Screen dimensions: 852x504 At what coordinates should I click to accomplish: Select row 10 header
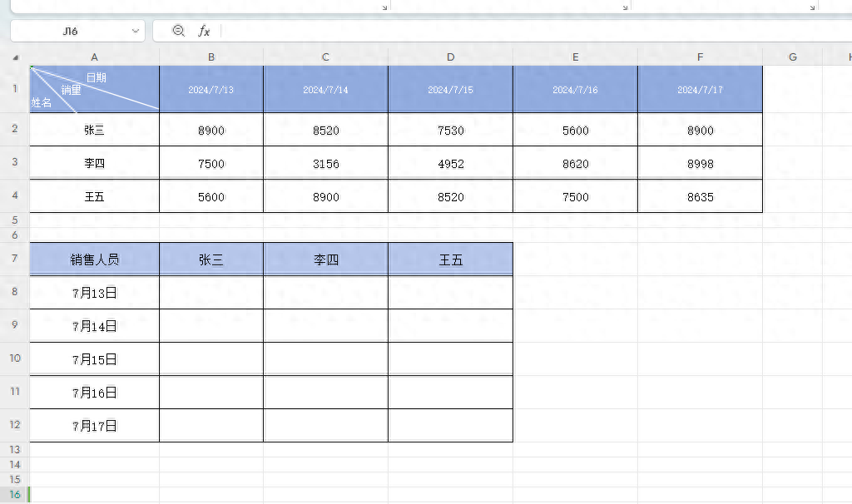click(15, 358)
